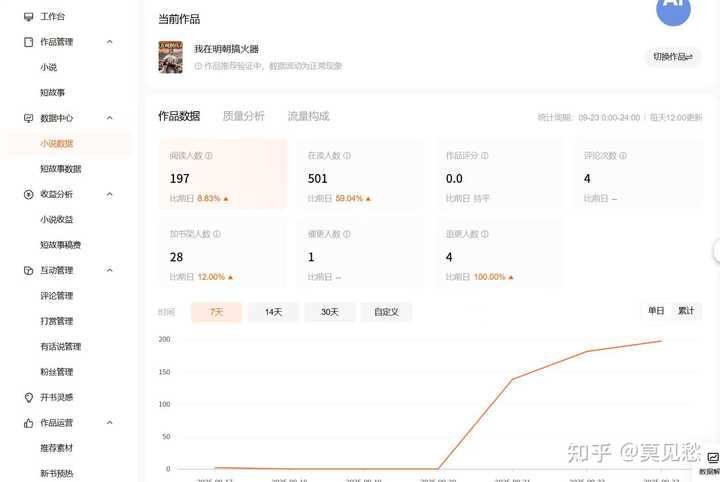Select the 自定义 date range option
The width and height of the screenshot is (720, 482).
pyautogui.click(x=386, y=312)
